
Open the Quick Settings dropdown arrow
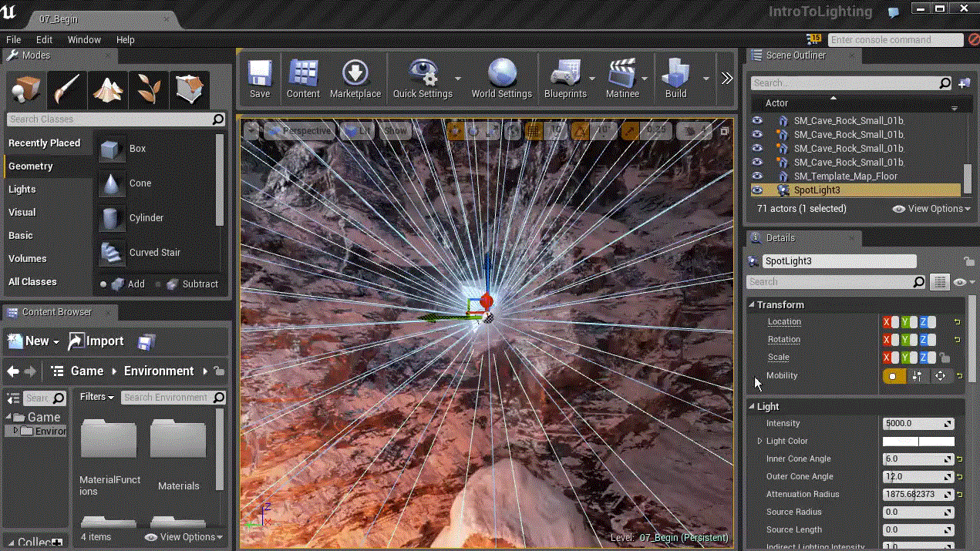click(x=458, y=79)
